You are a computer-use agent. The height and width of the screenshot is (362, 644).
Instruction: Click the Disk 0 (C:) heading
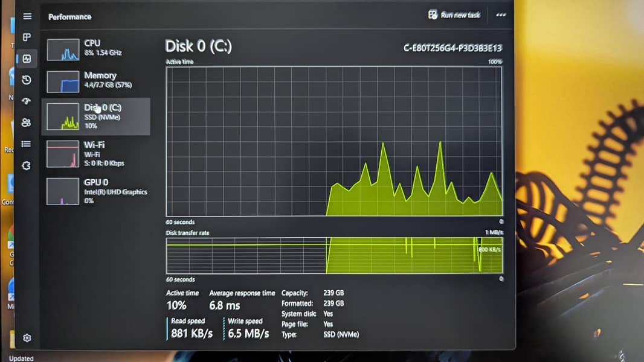pos(198,46)
